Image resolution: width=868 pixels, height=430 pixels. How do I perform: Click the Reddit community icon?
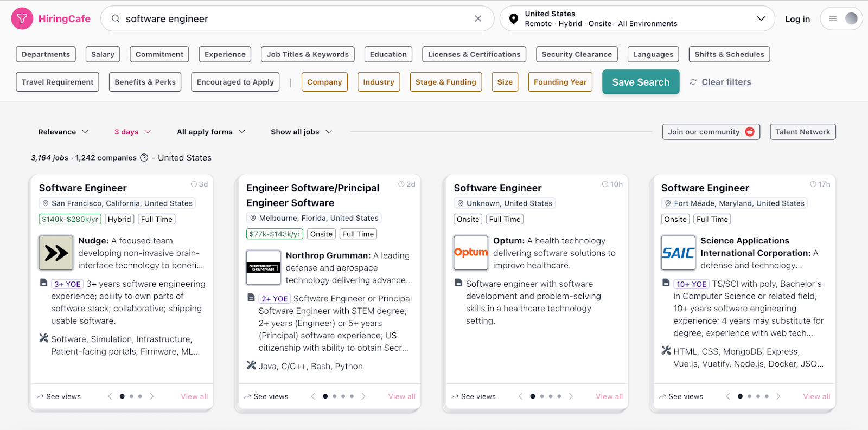pos(750,132)
